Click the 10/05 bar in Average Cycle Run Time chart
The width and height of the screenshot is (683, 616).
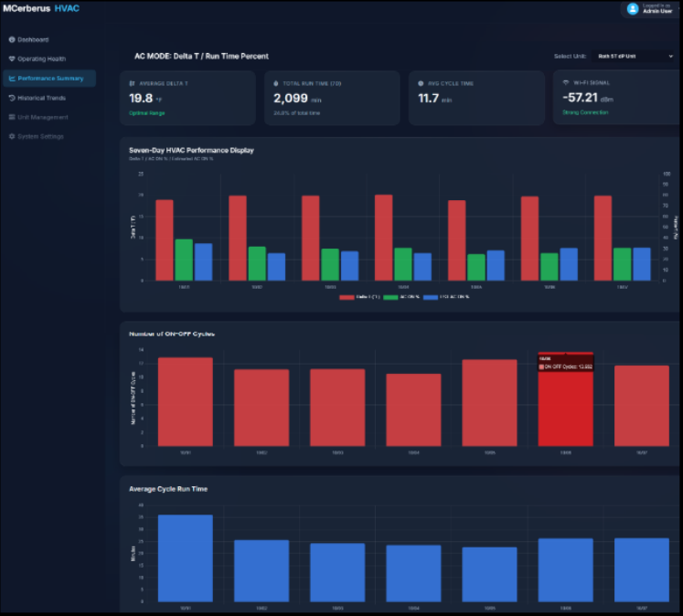click(489, 575)
